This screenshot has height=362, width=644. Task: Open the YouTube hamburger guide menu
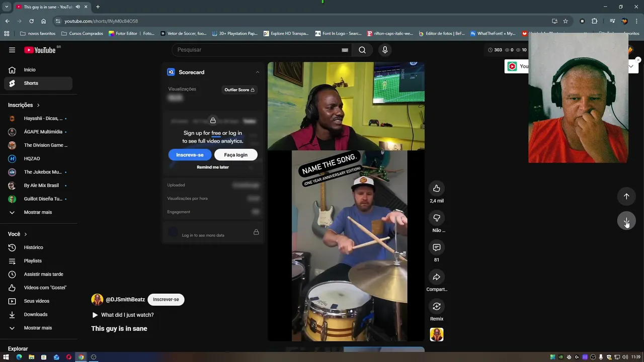[12, 50]
